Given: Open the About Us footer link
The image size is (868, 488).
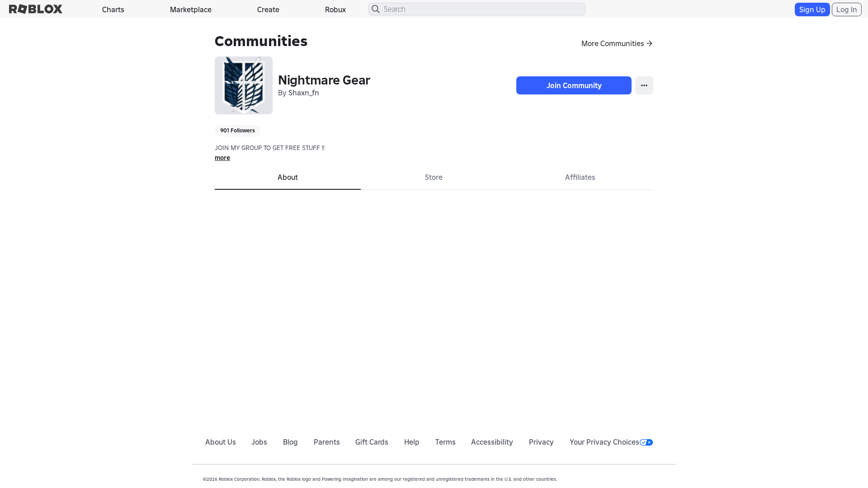Looking at the screenshot, I should 221,442.
